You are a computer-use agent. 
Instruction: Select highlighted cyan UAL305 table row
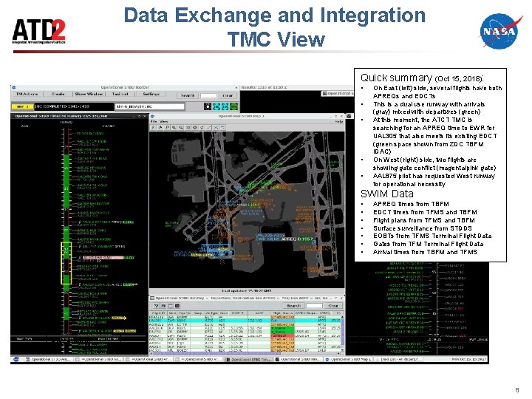pos(245,320)
